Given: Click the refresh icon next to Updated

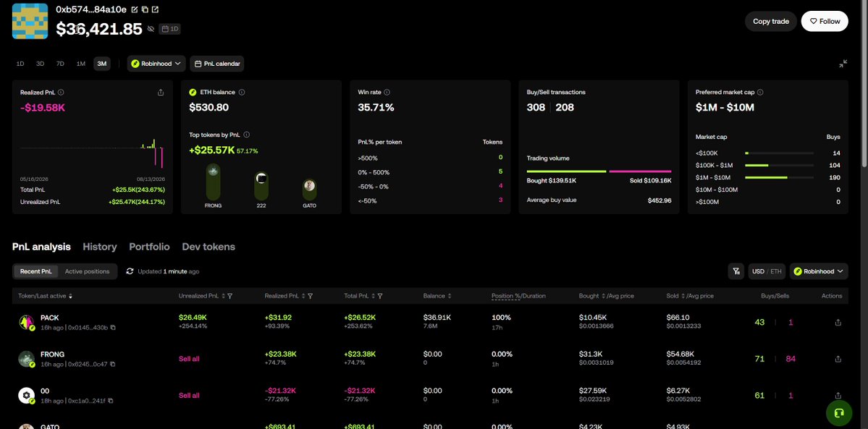Looking at the screenshot, I should pos(130,271).
